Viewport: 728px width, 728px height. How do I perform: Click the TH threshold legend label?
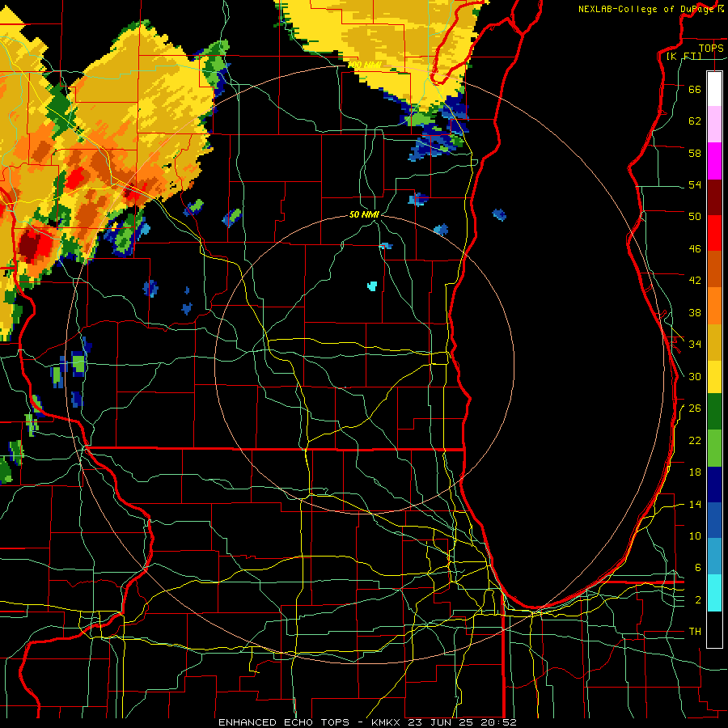695,631
